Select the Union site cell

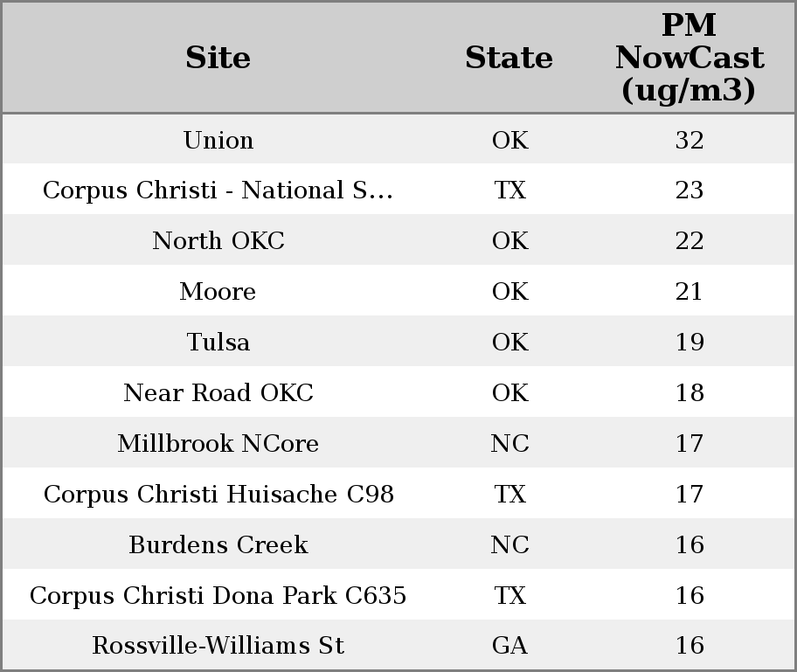coord(218,140)
